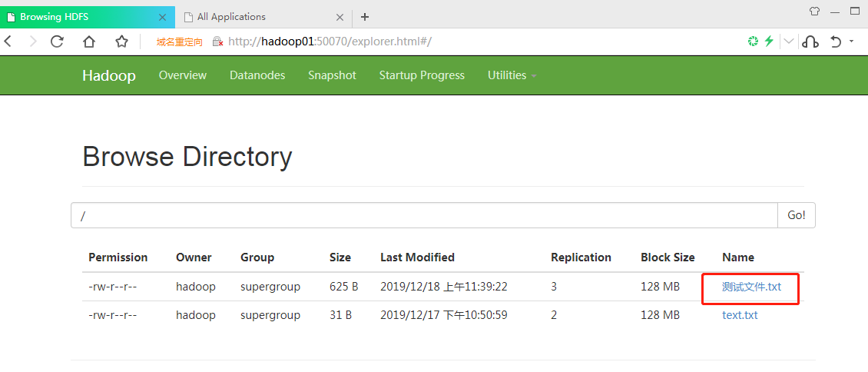Click the Name column header

pos(738,257)
